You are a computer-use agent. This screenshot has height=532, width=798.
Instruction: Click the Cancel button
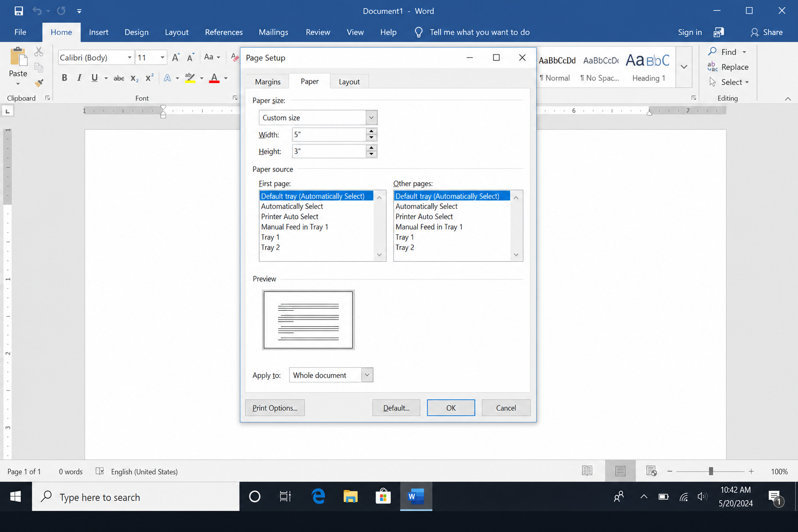506,408
